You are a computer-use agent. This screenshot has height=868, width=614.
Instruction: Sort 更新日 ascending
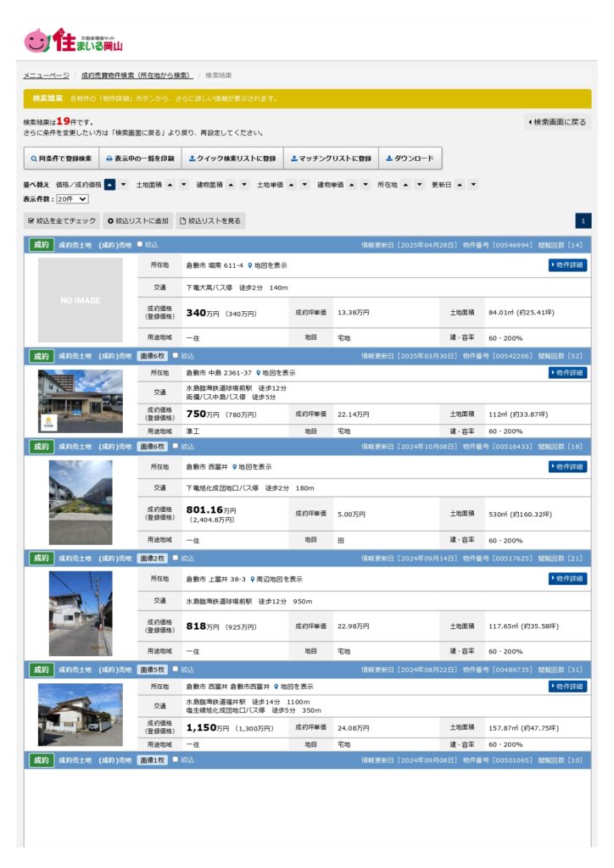coord(460,185)
